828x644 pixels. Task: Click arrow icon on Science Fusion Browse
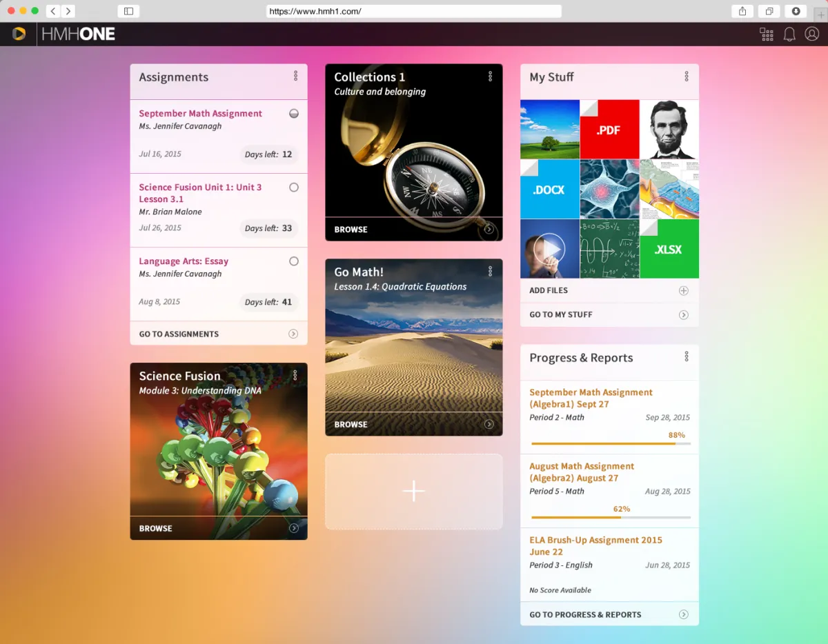click(294, 528)
